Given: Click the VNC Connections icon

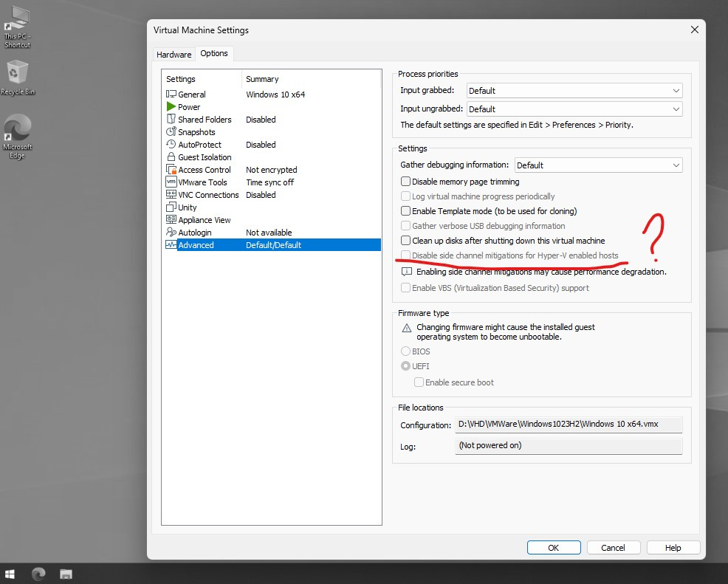Looking at the screenshot, I should (171, 194).
